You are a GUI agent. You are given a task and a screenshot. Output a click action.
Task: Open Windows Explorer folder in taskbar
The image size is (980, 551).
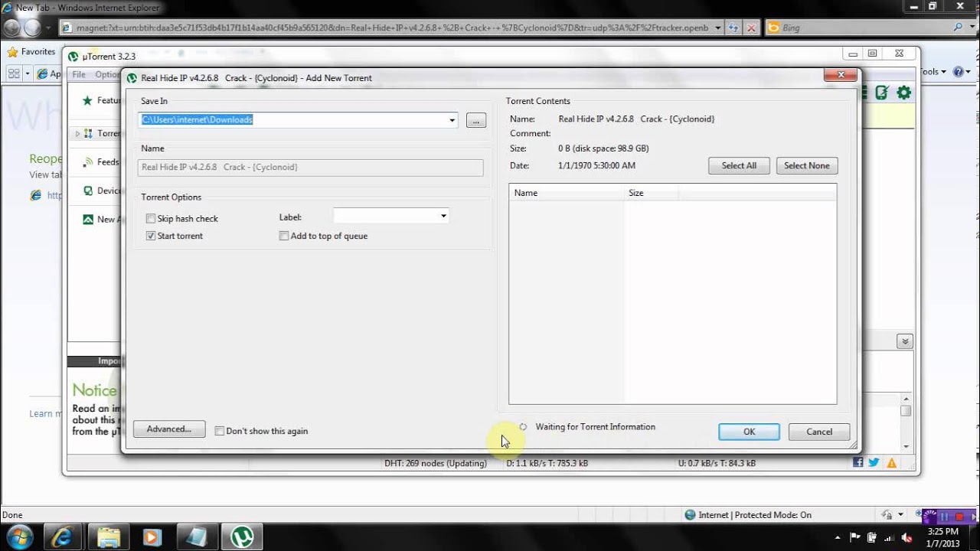pos(109,537)
